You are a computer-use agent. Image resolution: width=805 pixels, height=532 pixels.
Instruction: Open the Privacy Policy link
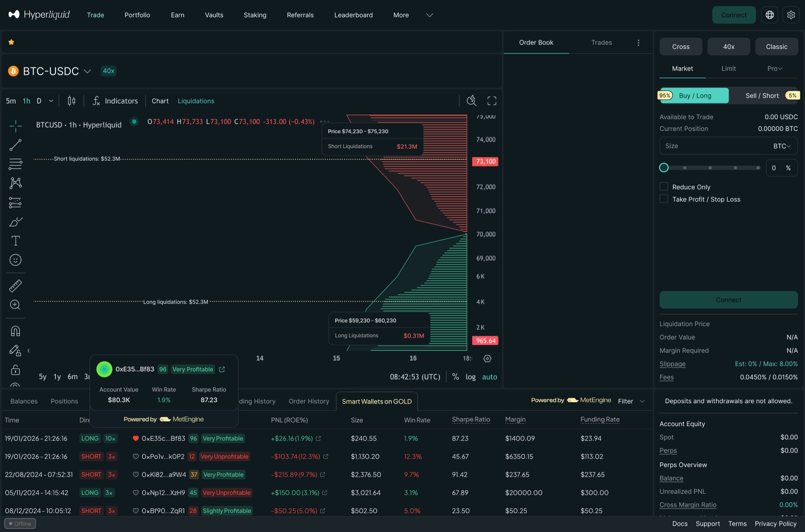click(776, 524)
